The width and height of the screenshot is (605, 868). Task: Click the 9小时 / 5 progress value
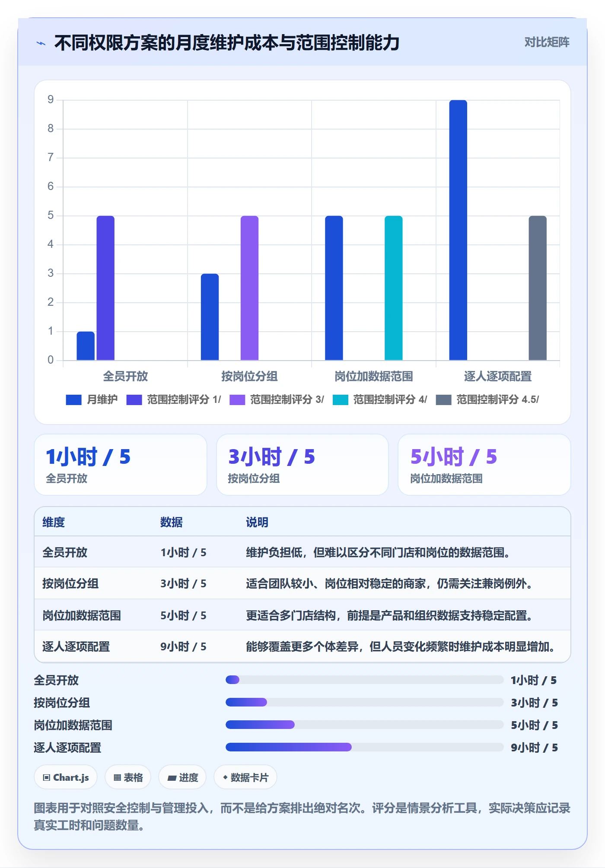[x=534, y=748]
